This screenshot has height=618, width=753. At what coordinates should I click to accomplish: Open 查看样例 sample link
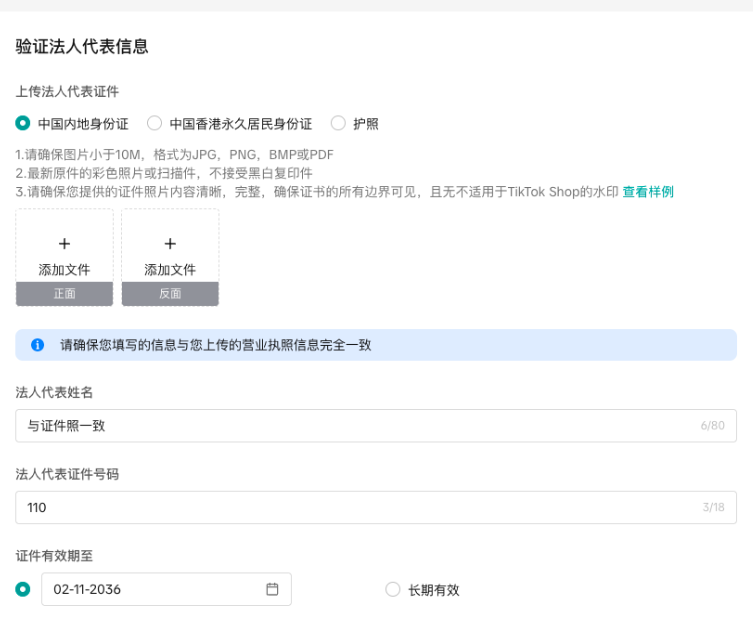[648, 192]
